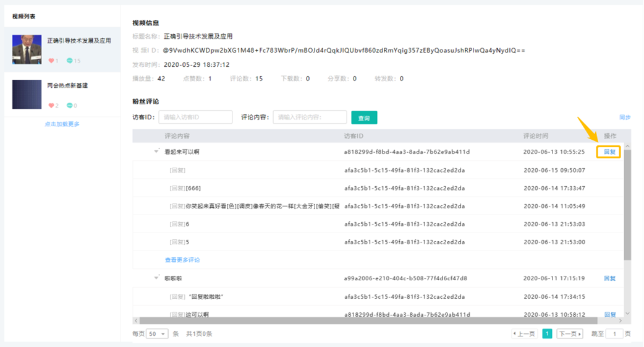Reply to the 看起来可以啊 comment via 回复
The width and height of the screenshot is (644, 347).
tap(609, 152)
